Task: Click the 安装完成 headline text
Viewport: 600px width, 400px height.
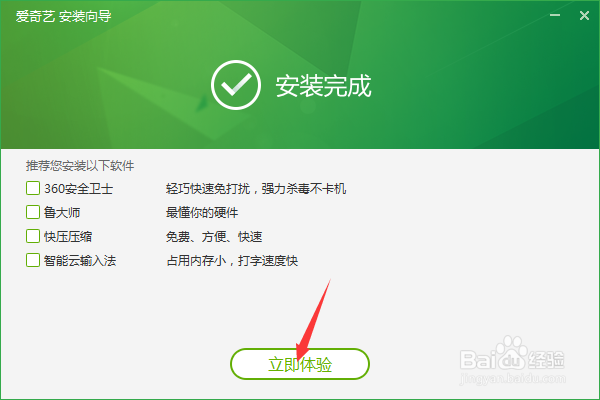Action: tap(323, 86)
